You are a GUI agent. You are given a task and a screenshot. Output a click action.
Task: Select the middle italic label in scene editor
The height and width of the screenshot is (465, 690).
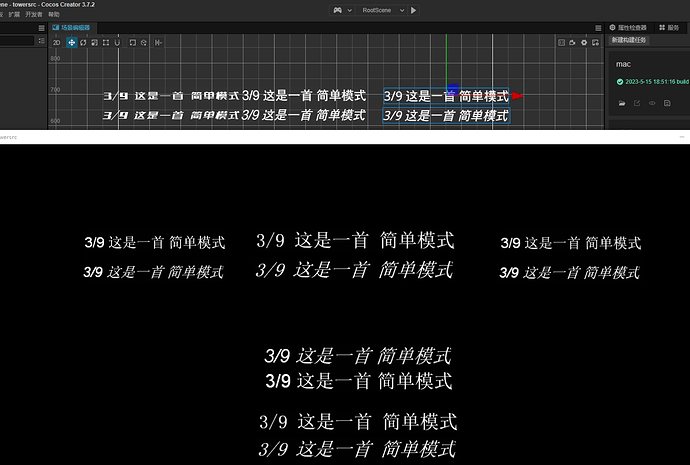(x=304, y=115)
